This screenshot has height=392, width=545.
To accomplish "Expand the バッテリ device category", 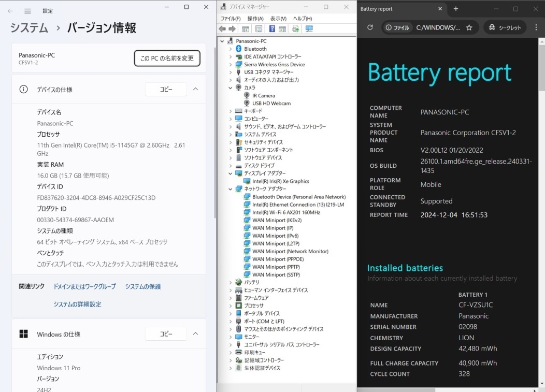I will [231, 283].
